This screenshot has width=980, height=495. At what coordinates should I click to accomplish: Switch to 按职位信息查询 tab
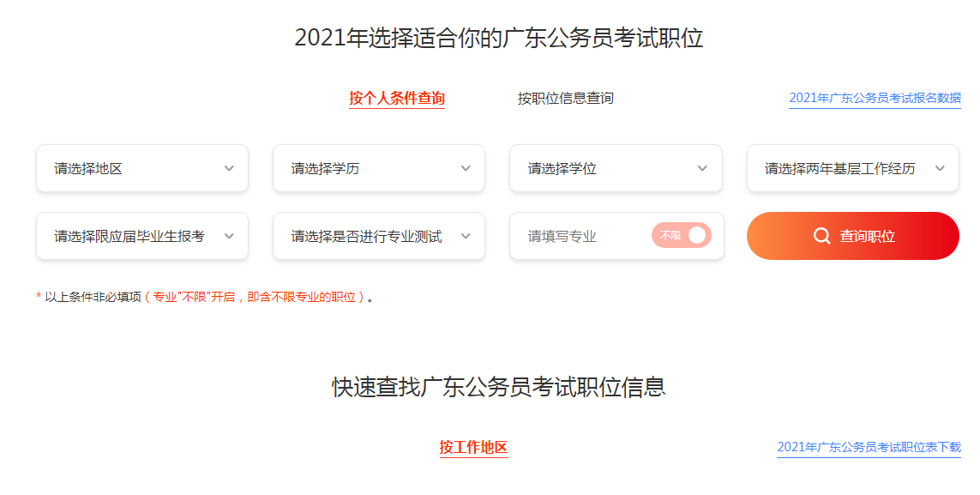pyautogui.click(x=566, y=99)
